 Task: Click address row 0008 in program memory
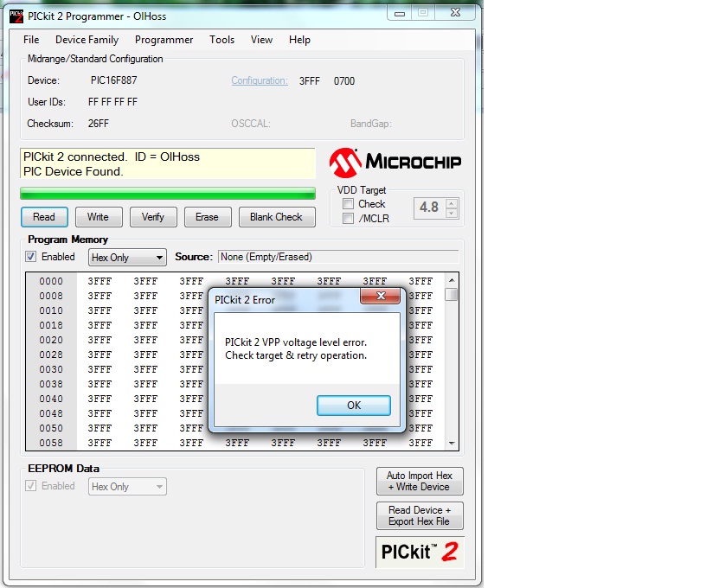tap(51, 296)
